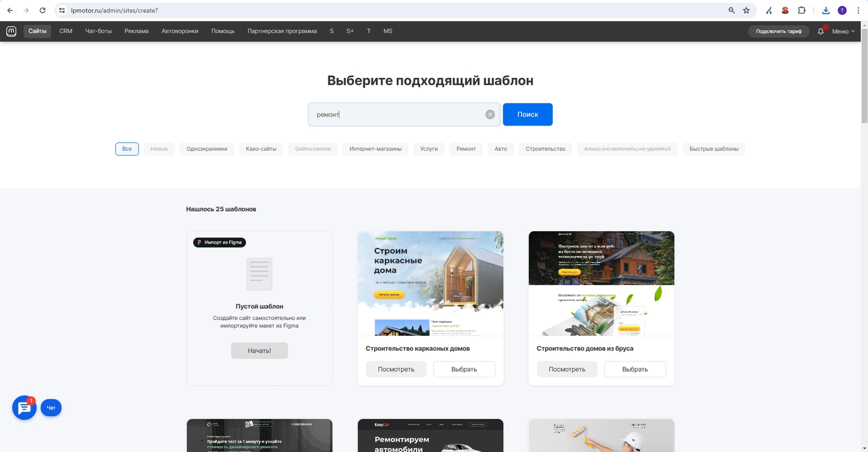
Task: Click Начать! on the empty template
Action: click(259, 351)
